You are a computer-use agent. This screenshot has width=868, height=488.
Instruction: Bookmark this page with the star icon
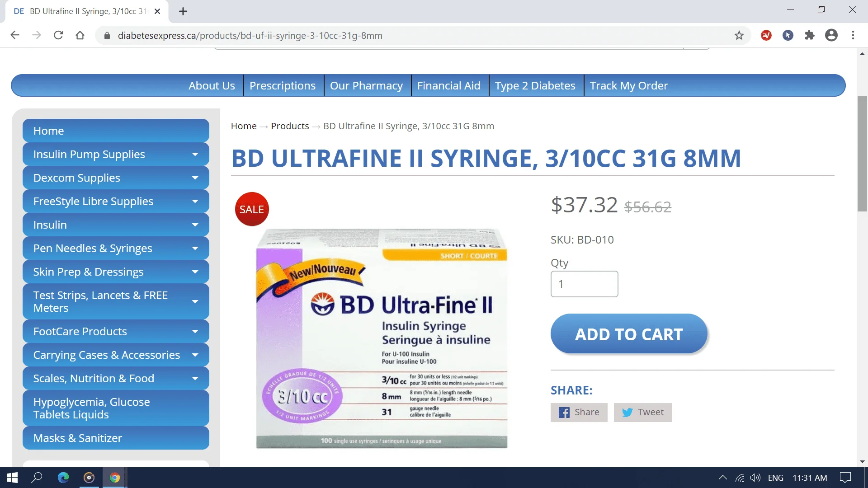click(x=739, y=35)
